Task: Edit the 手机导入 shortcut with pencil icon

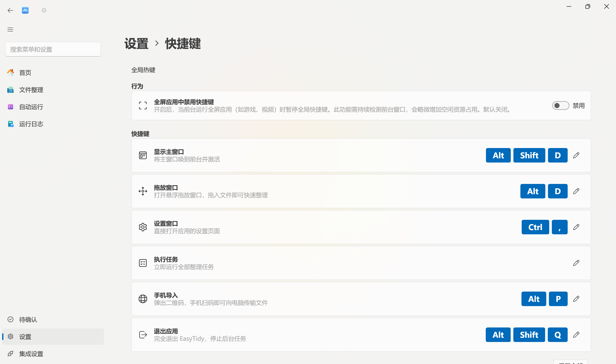Action: pos(576,299)
